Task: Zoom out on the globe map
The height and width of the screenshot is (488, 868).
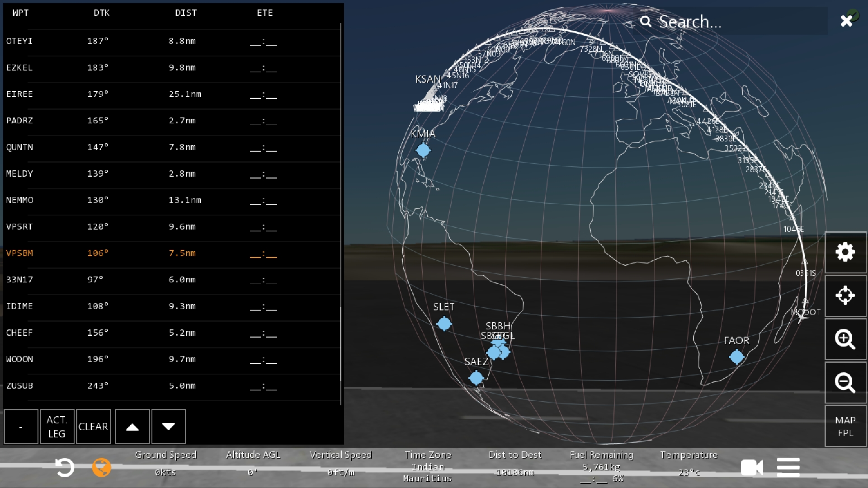Action: coord(845,382)
